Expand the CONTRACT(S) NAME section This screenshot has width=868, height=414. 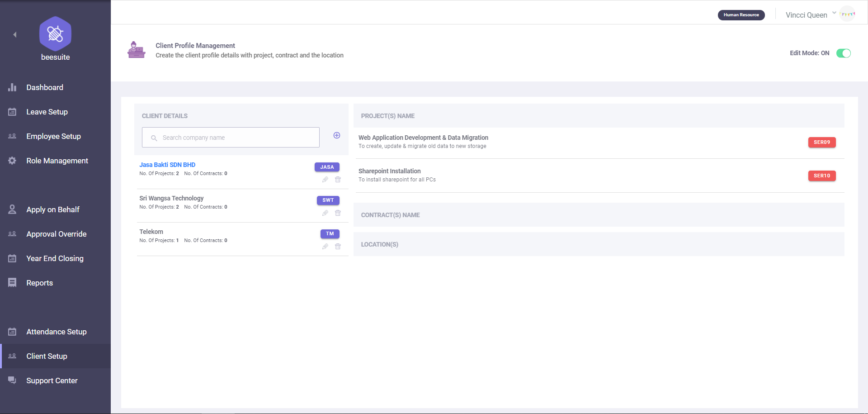(x=599, y=215)
